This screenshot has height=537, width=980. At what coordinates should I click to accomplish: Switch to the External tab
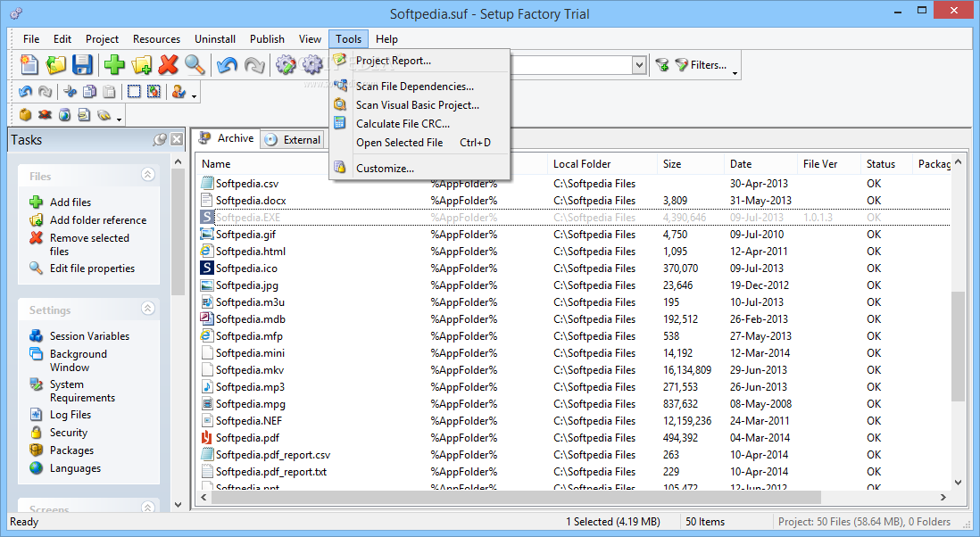pos(293,140)
